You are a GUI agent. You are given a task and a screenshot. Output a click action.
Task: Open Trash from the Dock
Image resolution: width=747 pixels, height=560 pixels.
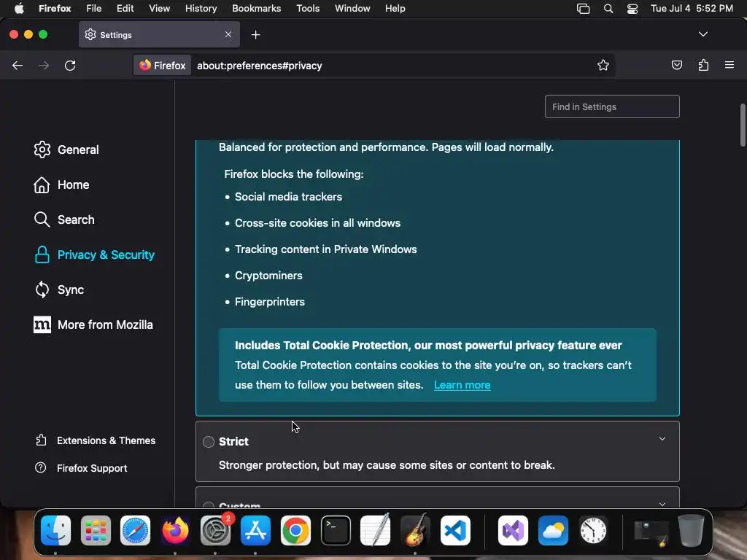(692, 530)
